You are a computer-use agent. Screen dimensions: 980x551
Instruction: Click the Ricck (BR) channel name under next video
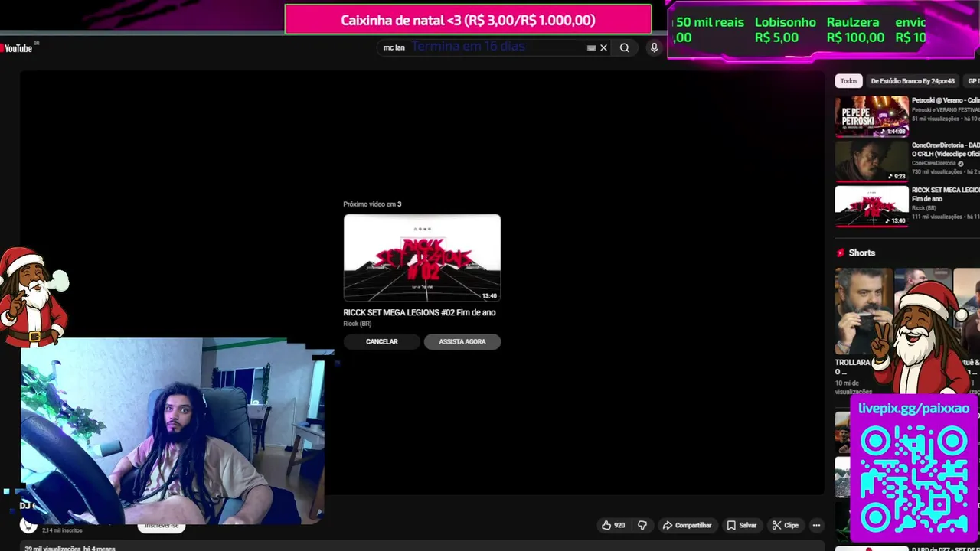[x=357, y=324]
